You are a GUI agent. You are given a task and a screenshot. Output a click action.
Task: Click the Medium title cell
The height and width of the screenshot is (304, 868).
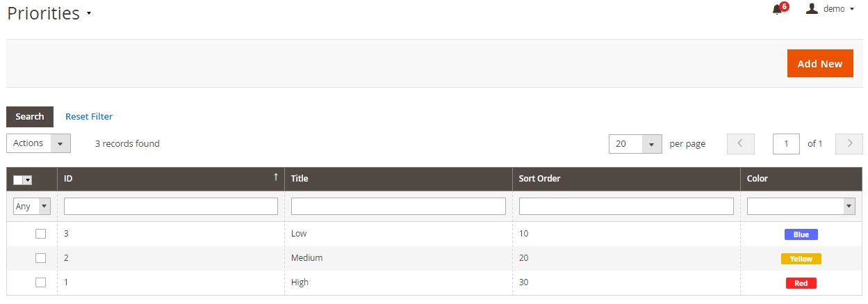click(x=399, y=258)
